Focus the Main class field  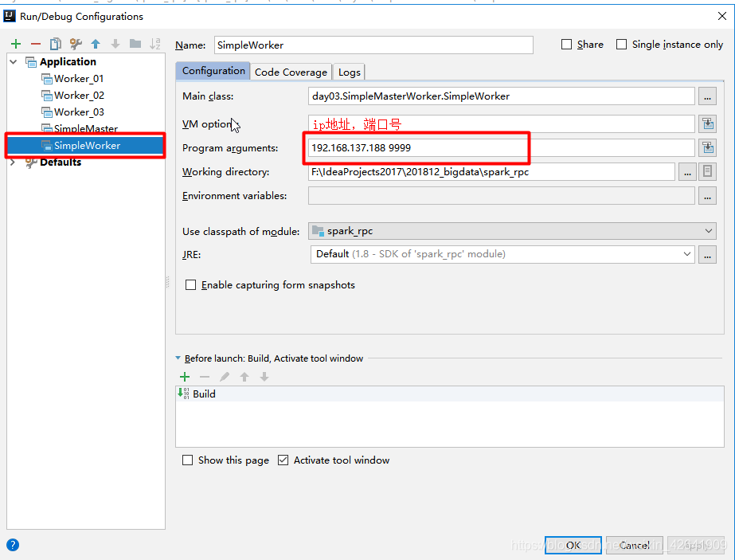(502, 96)
